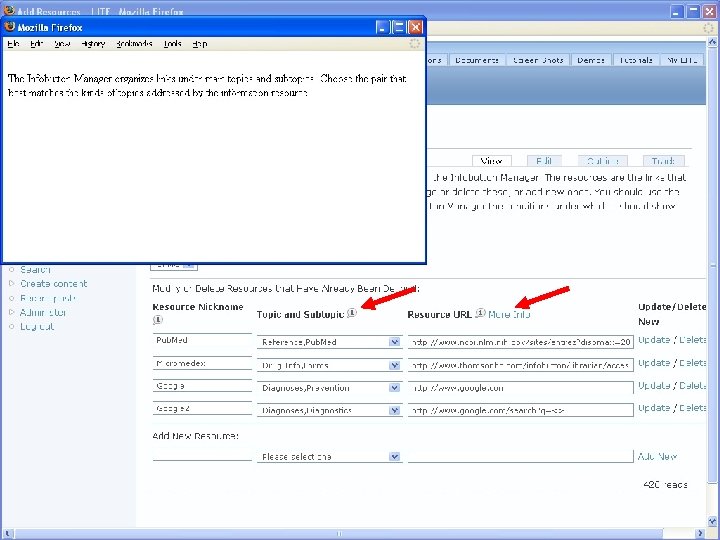This screenshot has width=720, height=540.
Task: Click the Search sidebar link
Action: (35, 270)
